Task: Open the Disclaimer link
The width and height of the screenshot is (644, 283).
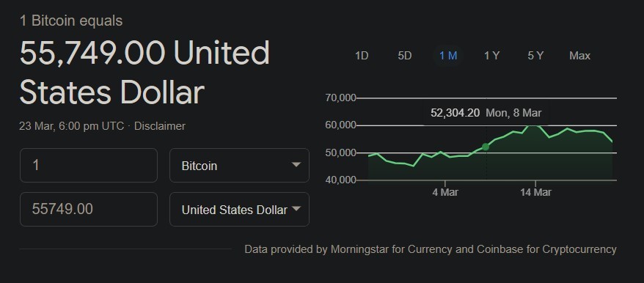Action: tap(160, 126)
